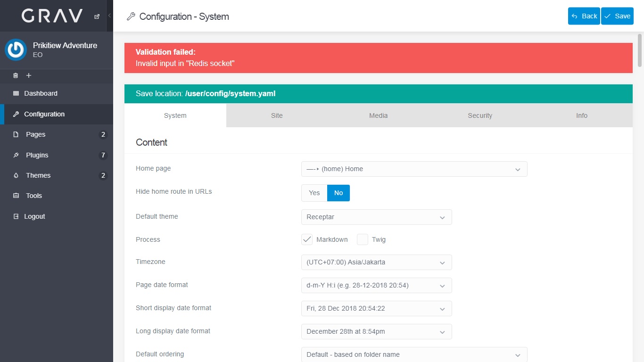Image resolution: width=644 pixels, height=362 pixels.
Task: Click the Pages document icon
Action: click(16, 134)
